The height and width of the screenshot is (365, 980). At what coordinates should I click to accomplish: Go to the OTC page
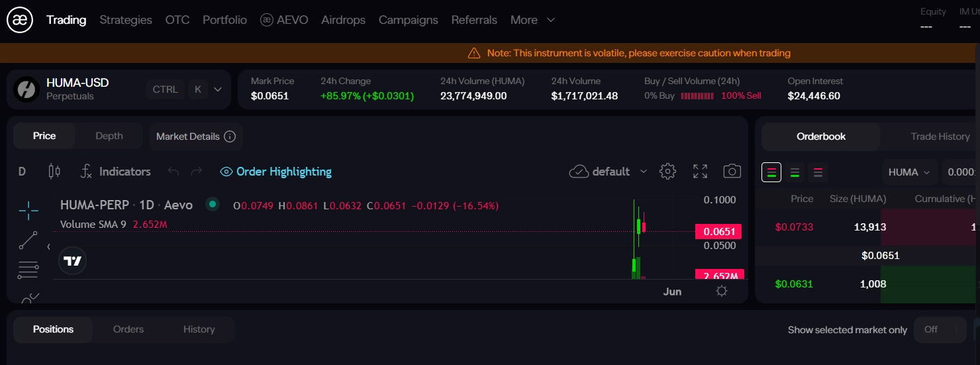[x=177, y=20]
